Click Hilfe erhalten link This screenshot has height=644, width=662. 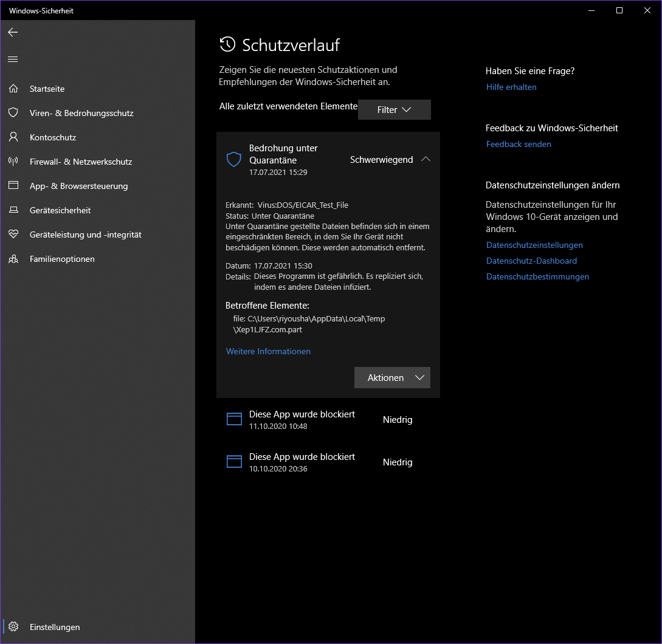point(511,87)
